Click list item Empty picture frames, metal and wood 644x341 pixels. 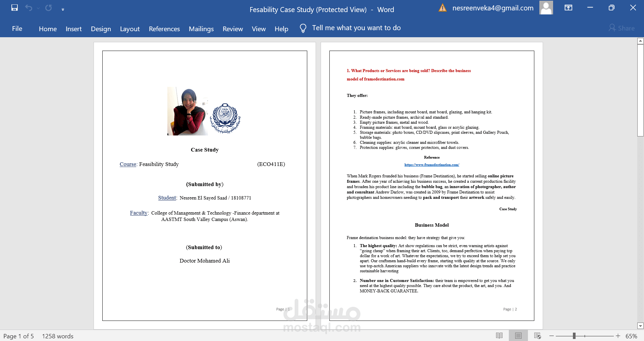click(x=394, y=122)
